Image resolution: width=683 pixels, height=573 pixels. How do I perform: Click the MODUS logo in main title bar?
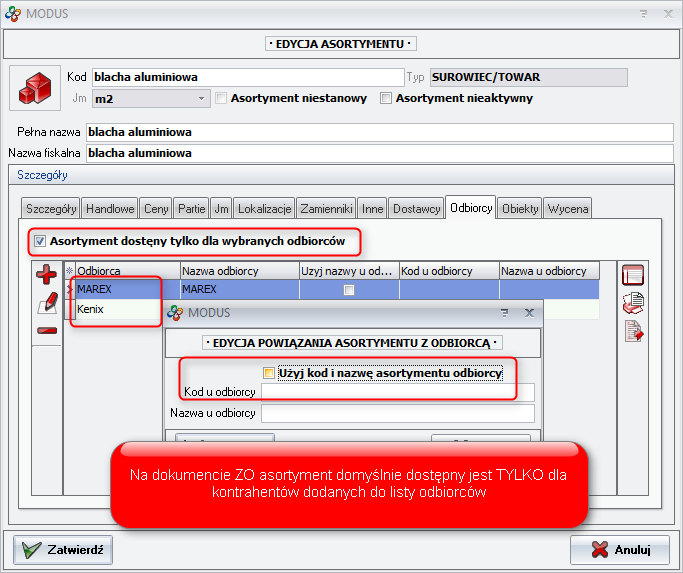click(x=13, y=14)
